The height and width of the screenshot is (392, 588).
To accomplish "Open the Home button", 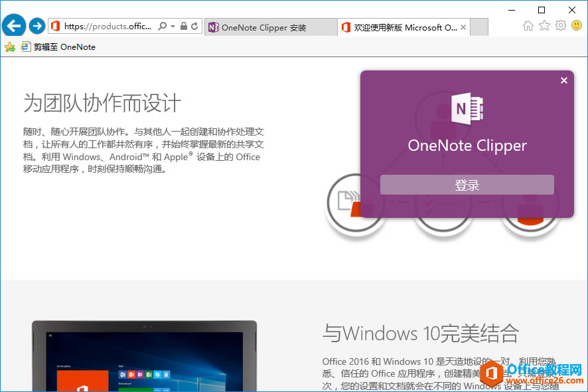I will [528, 25].
